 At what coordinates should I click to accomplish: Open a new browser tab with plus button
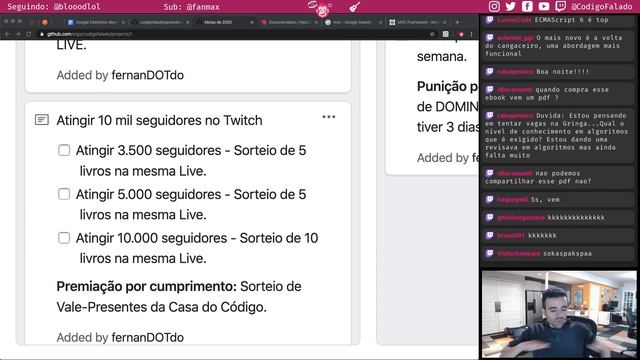click(457, 22)
